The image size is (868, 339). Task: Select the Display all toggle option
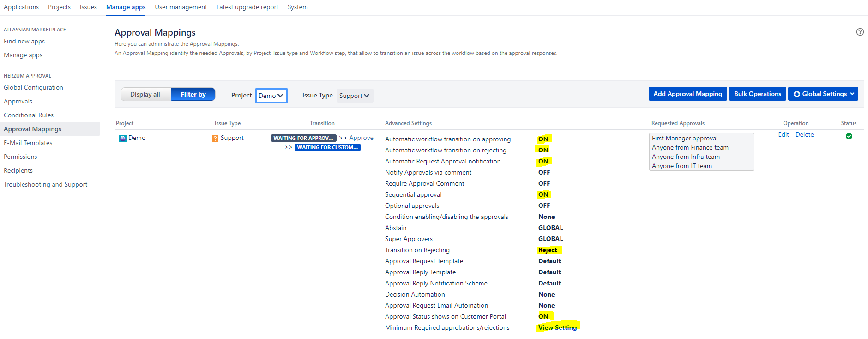145,94
